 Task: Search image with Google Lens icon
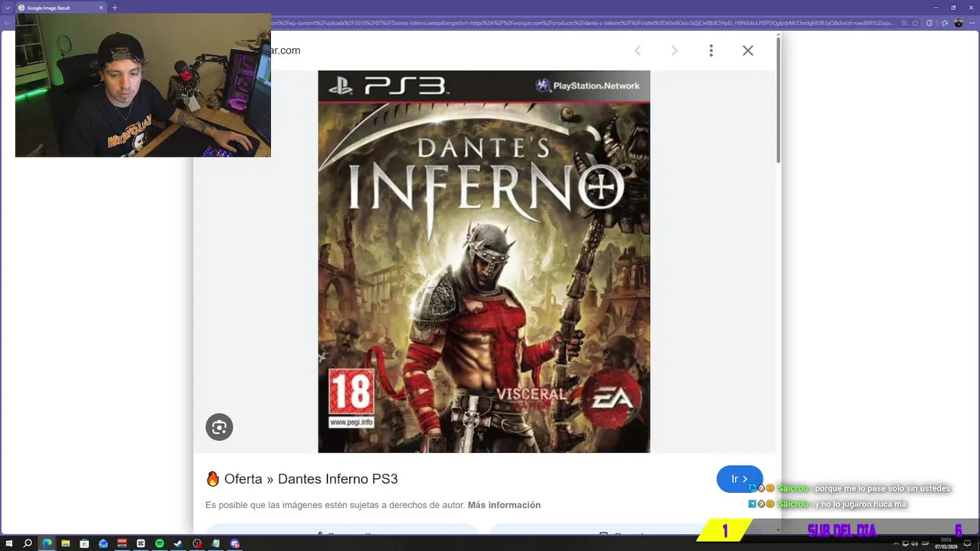coord(219,427)
